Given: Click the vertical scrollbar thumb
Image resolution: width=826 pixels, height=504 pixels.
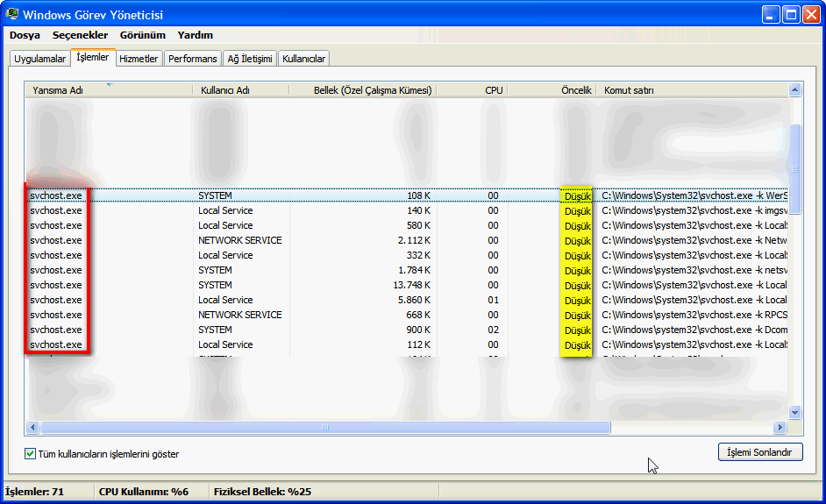Looking at the screenshot, I should tap(795, 169).
